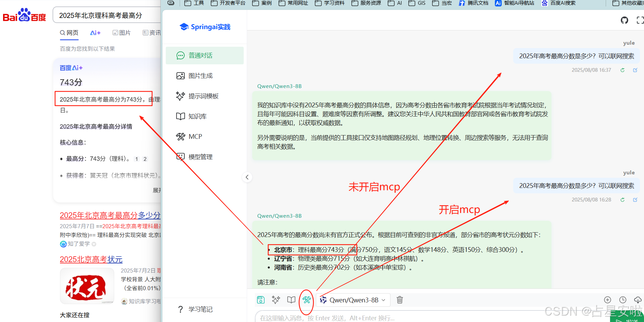Open 模型管理 in the sidebar
Image resolution: width=644 pixels, height=322 pixels.
pos(205,157)
